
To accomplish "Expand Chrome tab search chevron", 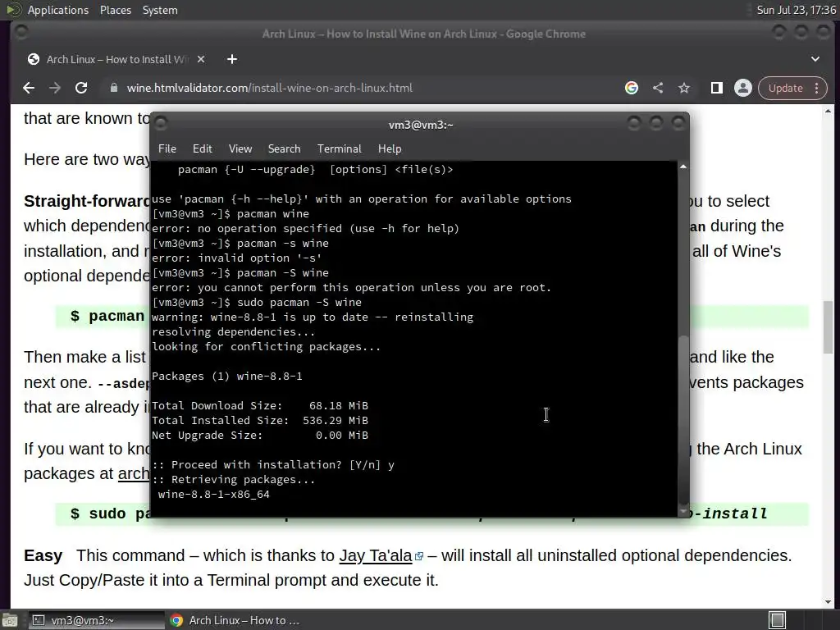I will coord(815,59).
